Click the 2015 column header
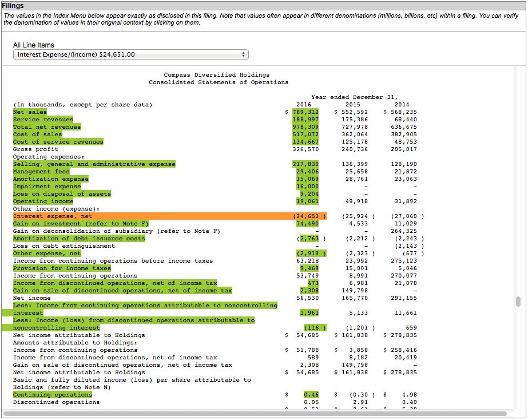 (x=353, y=104)
